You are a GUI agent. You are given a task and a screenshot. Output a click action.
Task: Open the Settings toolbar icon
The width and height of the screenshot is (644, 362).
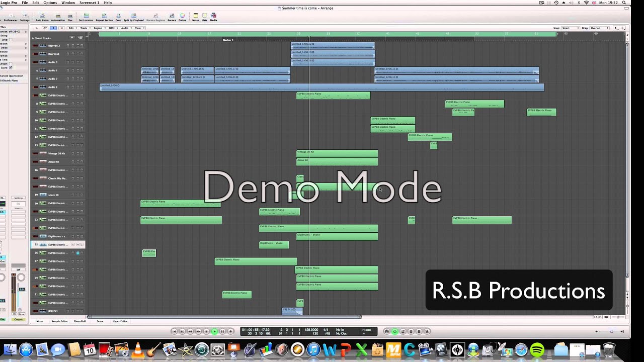25,17
